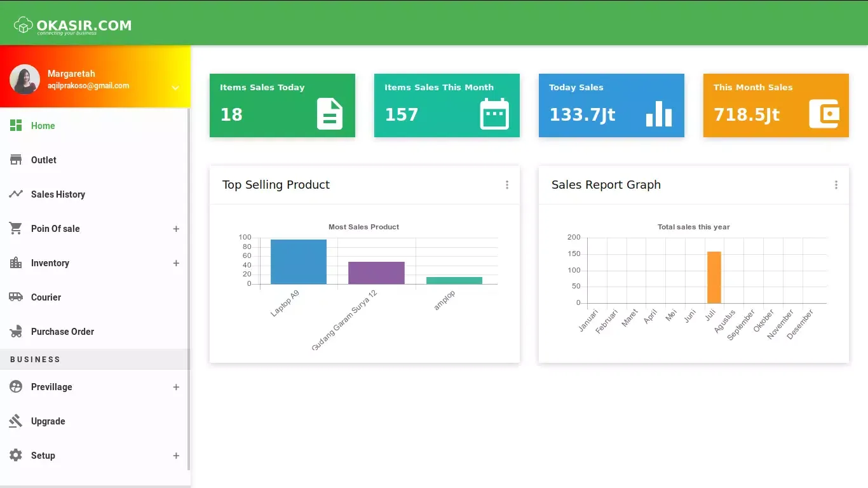Click the Today Sales bar chart icon
The image size is (868, 488).
click(x=658, y=114)
